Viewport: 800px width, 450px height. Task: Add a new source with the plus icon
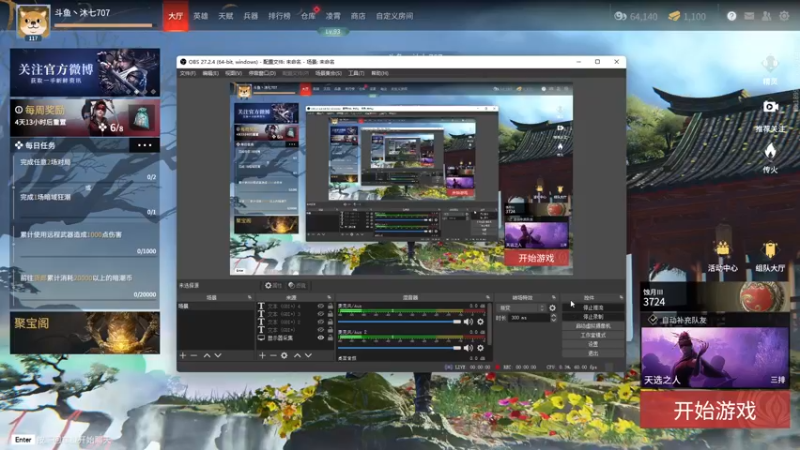(262, 355)
